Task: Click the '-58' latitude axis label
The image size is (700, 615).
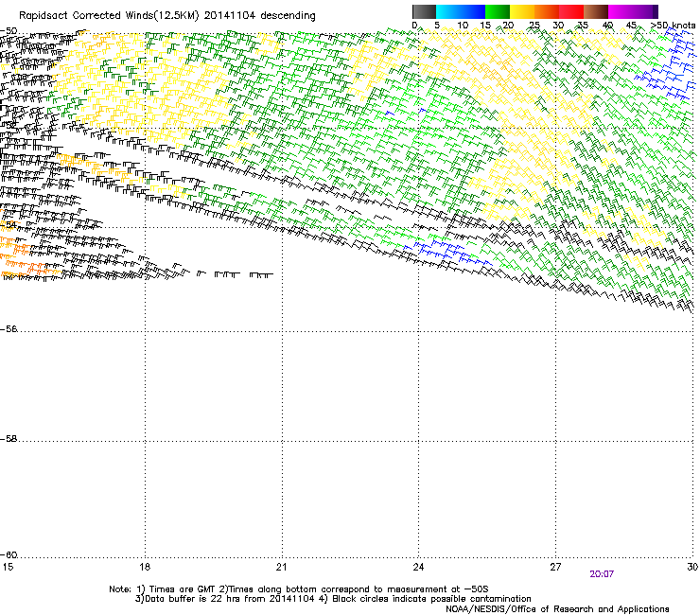Action: pyautogui.click(x=9, y=439)
